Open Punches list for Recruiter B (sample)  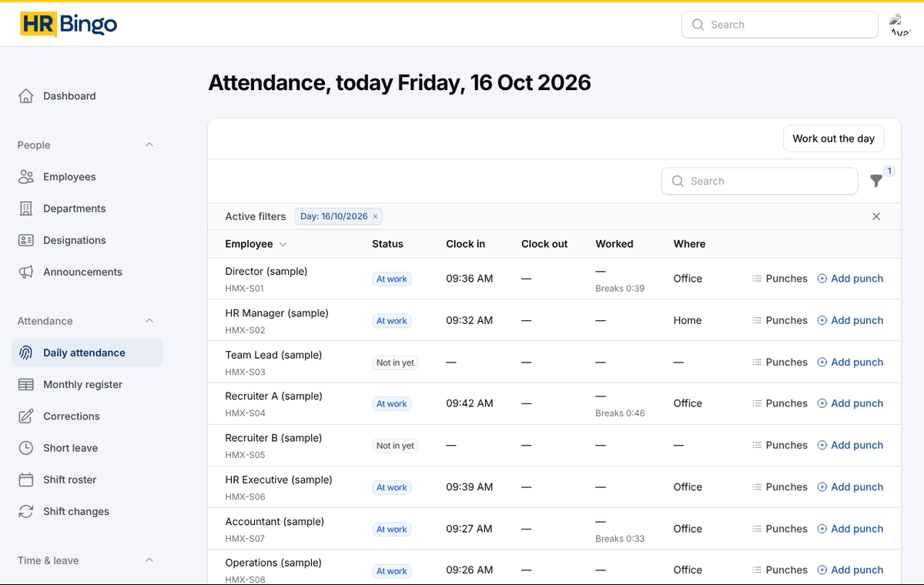tap(780, 445)
